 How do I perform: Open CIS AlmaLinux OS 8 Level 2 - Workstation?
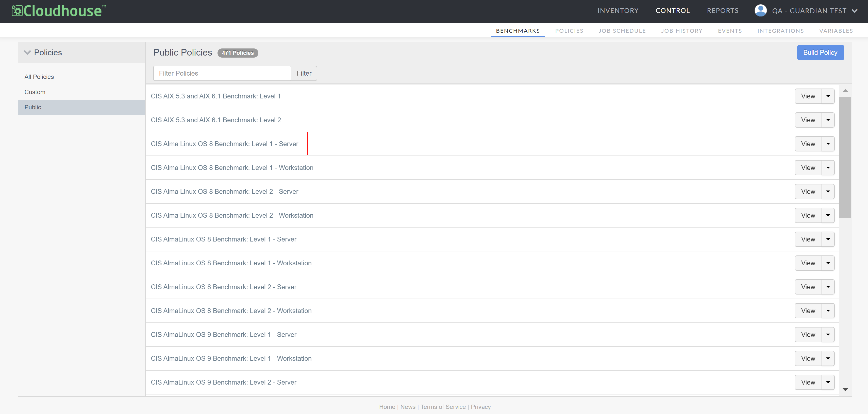point(231,311)
